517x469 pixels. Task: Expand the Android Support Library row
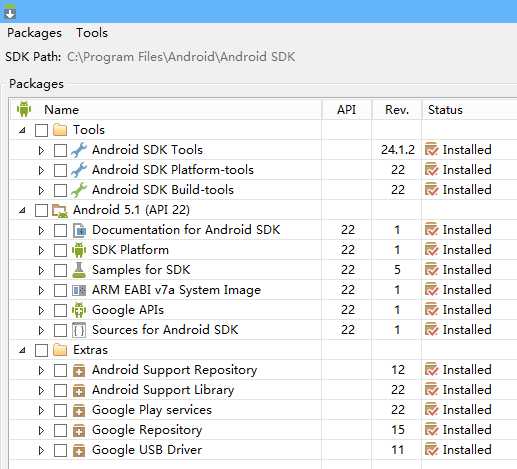(41, 390)
